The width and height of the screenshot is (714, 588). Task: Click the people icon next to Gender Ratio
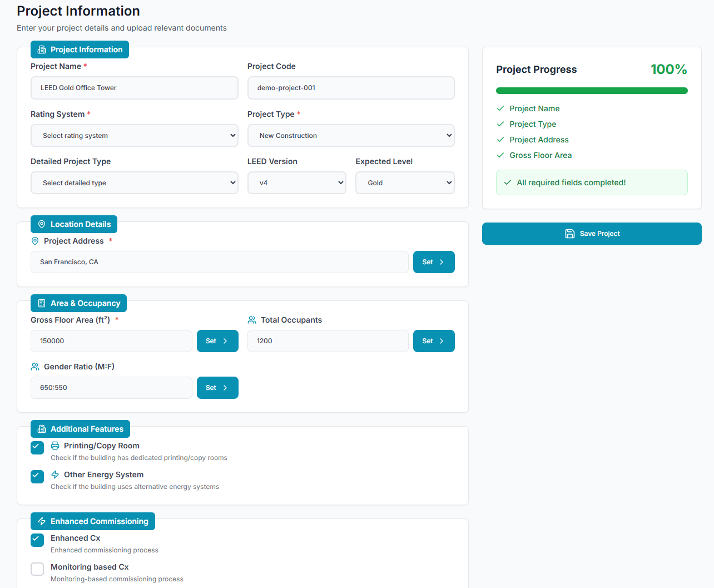[35, 367]
